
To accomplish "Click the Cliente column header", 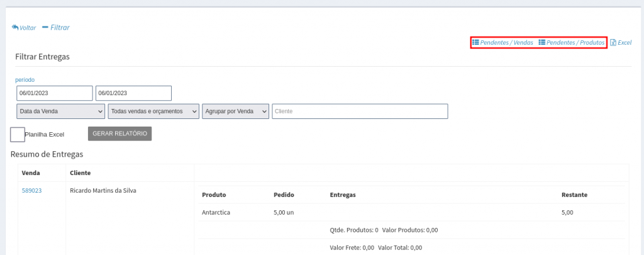I will point(82,173).
